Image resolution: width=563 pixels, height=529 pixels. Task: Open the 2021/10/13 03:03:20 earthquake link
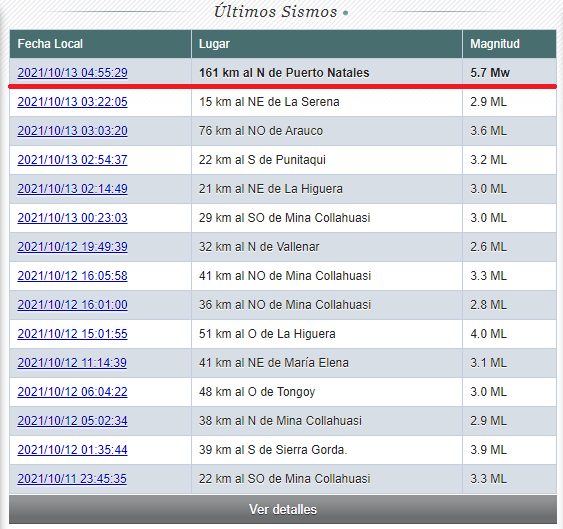73,131
